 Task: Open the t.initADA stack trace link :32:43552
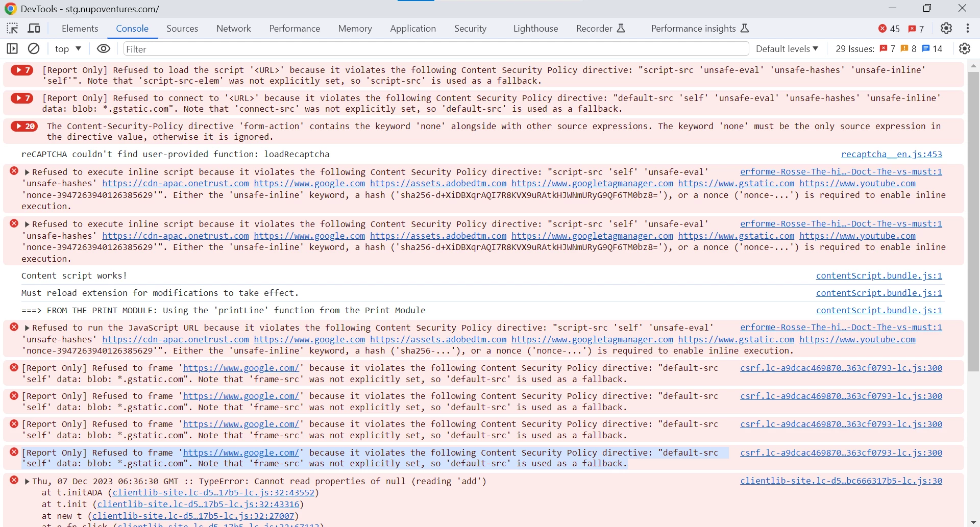click(213, 493)
